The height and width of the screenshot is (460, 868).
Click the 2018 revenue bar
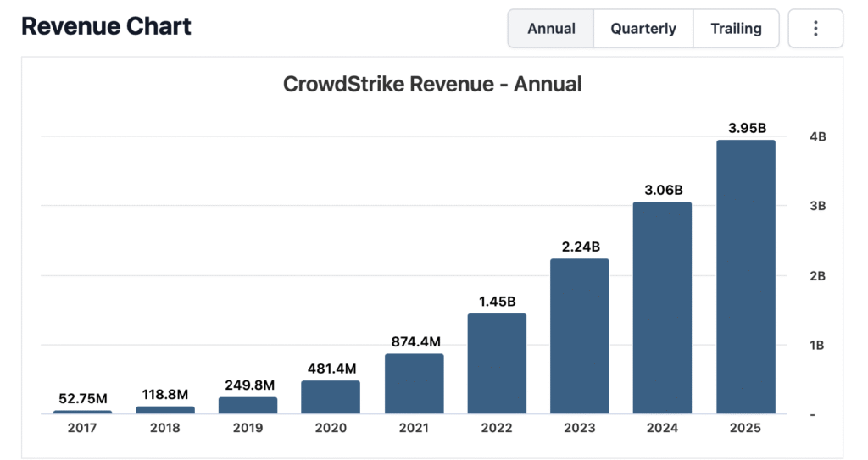tap(165, 410)
